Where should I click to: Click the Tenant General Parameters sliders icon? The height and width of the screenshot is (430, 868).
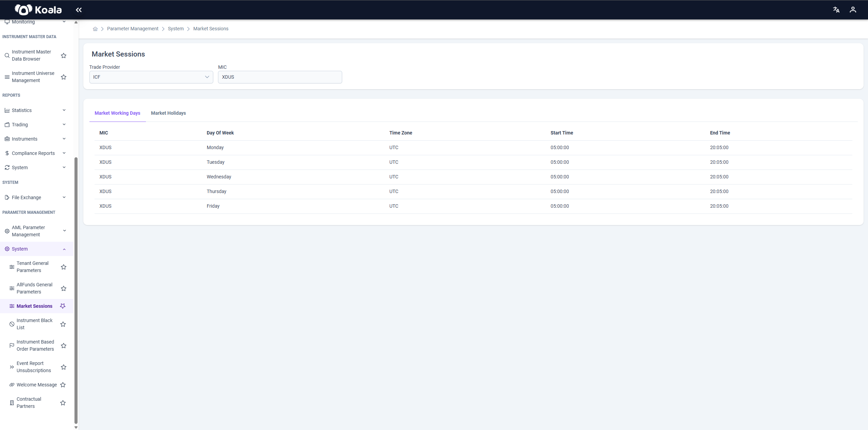[12, 267]
